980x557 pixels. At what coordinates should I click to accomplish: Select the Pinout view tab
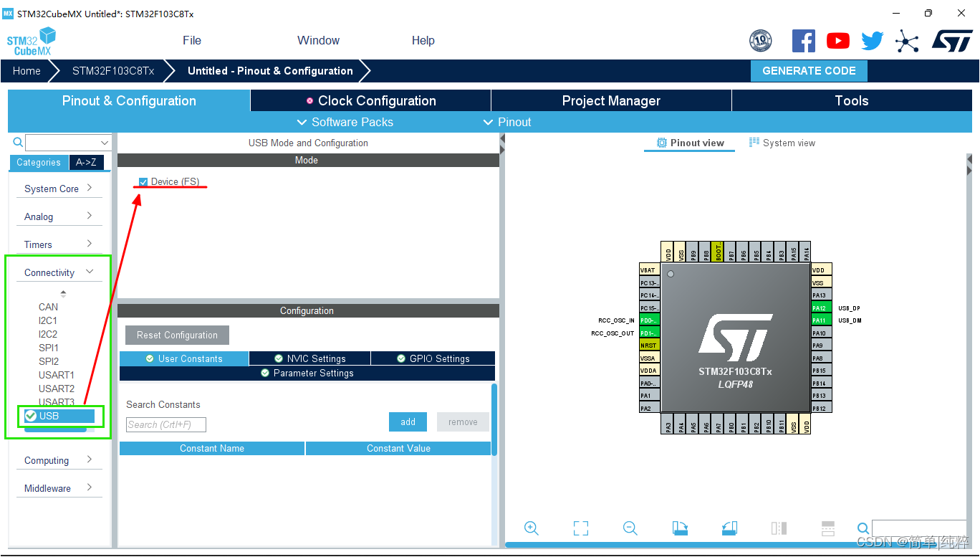tap(691, 143)
